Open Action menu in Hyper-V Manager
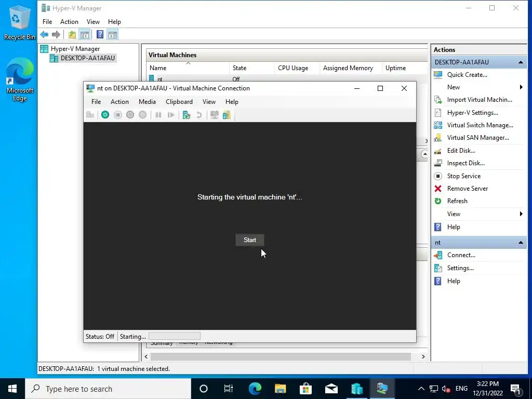532x399 pixels. [69, 22]
